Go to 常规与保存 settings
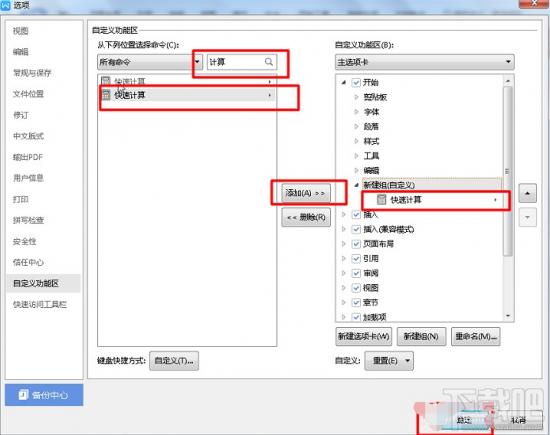Image resolution: width=550 pixels, height=435 pixels. [32, 73]
